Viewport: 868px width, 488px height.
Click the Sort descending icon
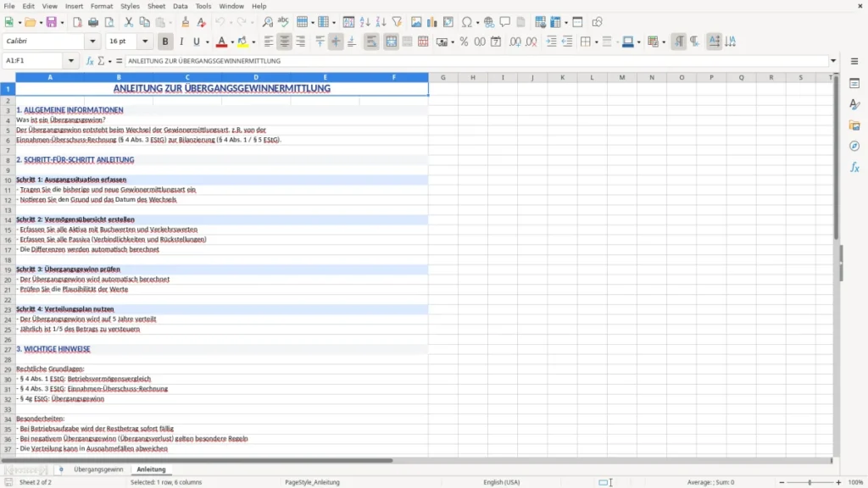click(381, 22)
